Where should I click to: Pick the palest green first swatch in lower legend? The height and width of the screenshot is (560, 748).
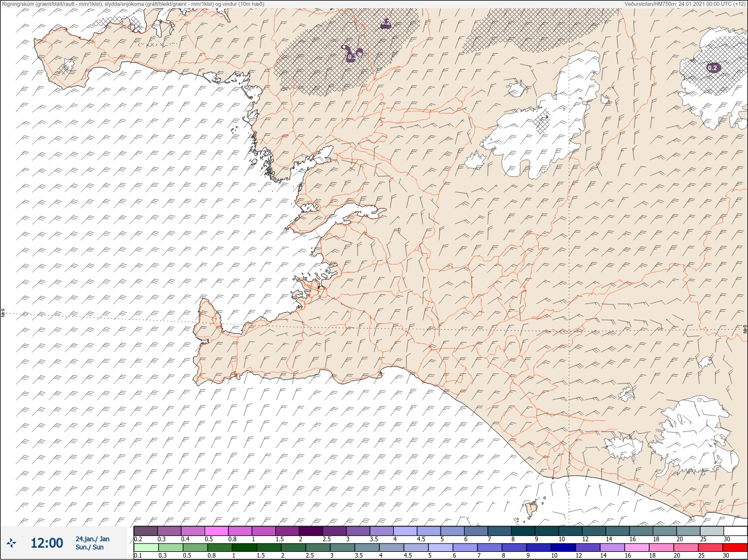pyautogui.click(x=146, y=548)
